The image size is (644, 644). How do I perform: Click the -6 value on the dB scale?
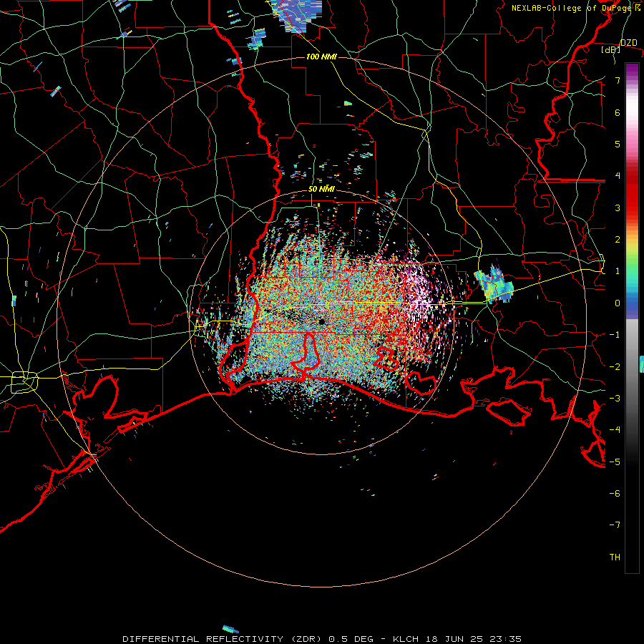point(615,494)
